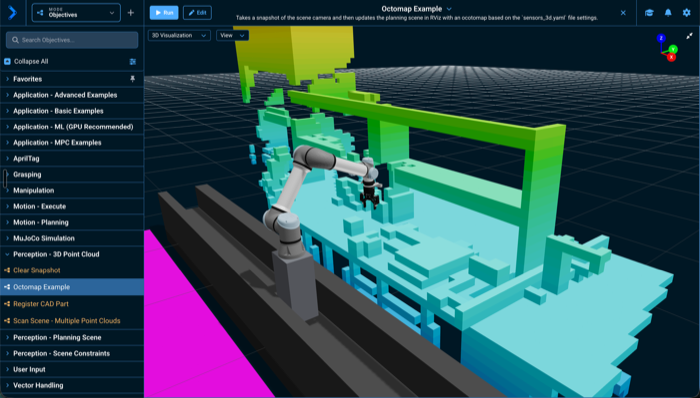
Task: Open the Mode Objectives dropdown
Action: pyautogui.click(x=76, y=12)
